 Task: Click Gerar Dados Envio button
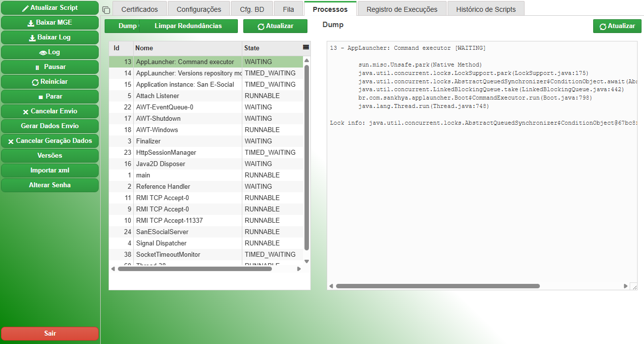click(50, 126)
